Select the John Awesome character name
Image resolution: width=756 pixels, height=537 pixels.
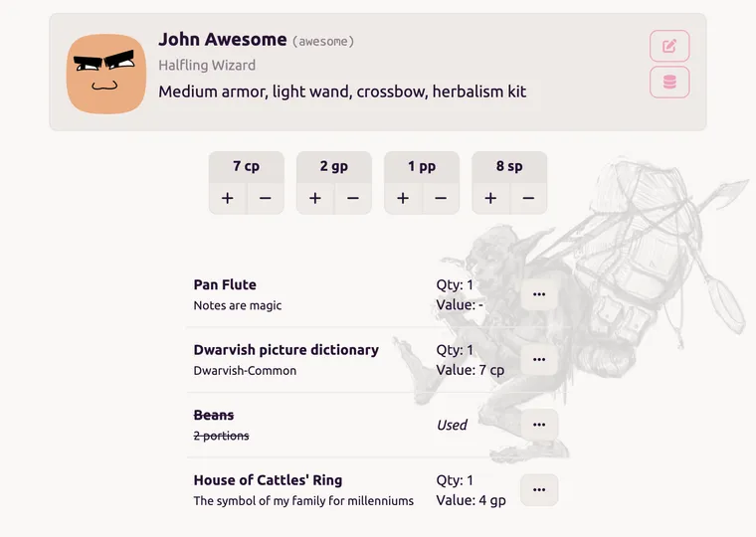223,40
